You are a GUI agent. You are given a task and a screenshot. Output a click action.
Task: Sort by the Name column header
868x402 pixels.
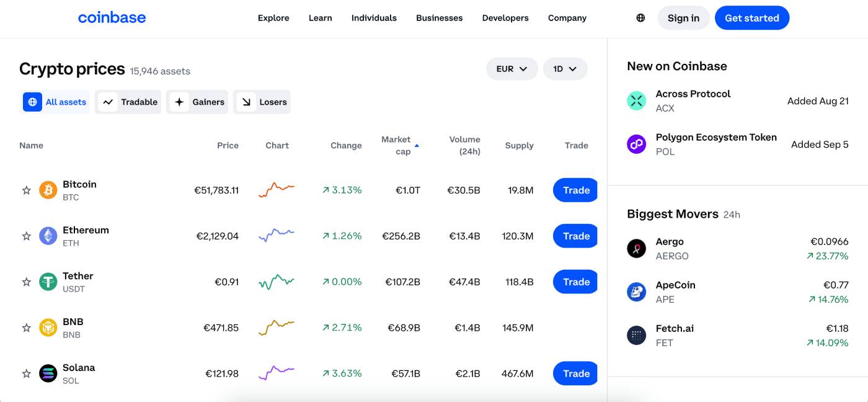(31, 145)
